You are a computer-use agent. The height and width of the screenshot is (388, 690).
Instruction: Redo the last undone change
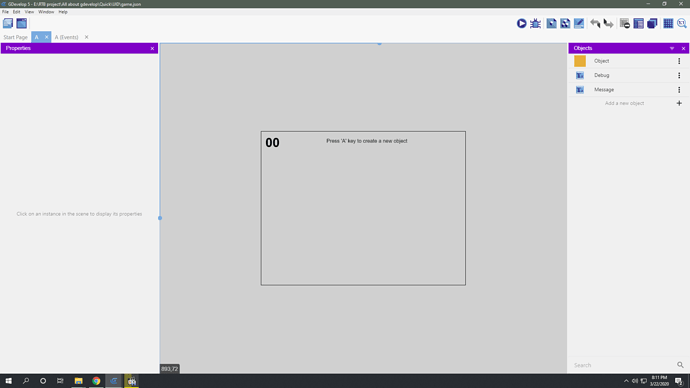coord(609,23)
